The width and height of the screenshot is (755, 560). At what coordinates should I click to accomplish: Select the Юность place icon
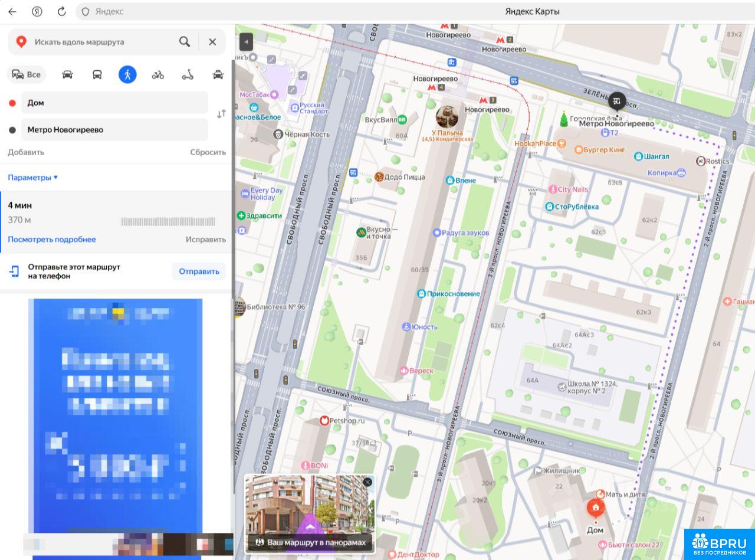[x=406, y=327]
